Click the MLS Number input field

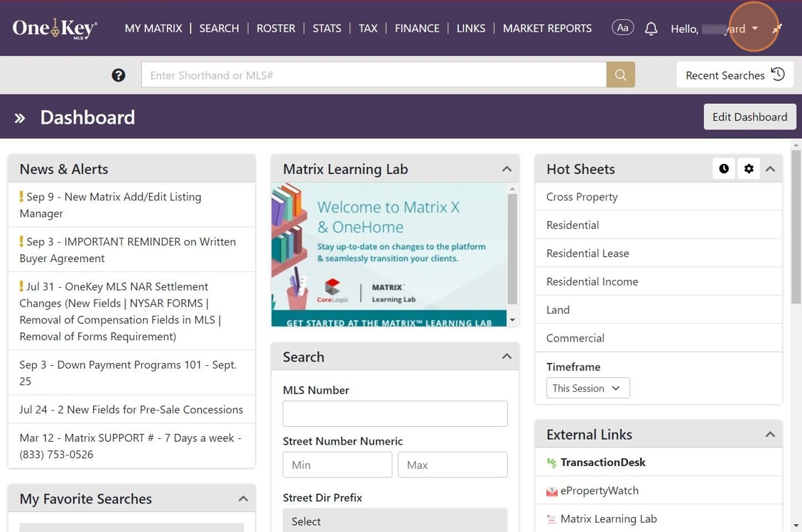[395, 413]
